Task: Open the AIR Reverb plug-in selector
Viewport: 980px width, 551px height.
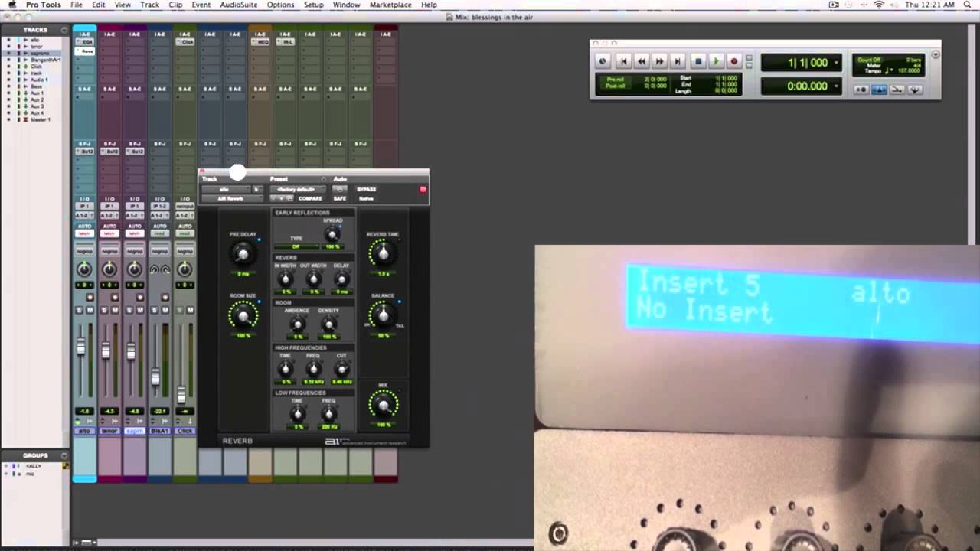Action: tap(230, 198)
